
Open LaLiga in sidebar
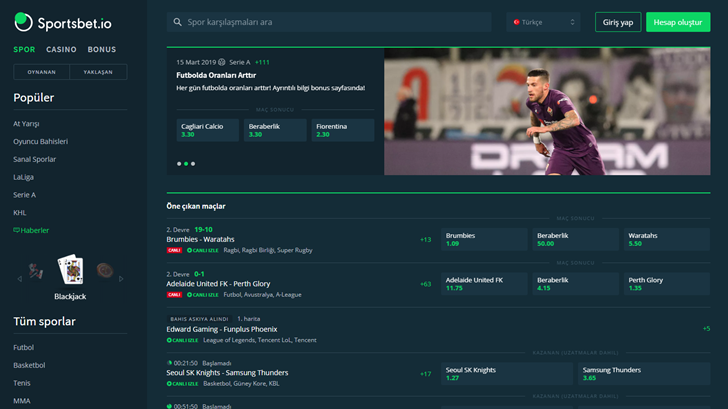[x=23, y=177]
